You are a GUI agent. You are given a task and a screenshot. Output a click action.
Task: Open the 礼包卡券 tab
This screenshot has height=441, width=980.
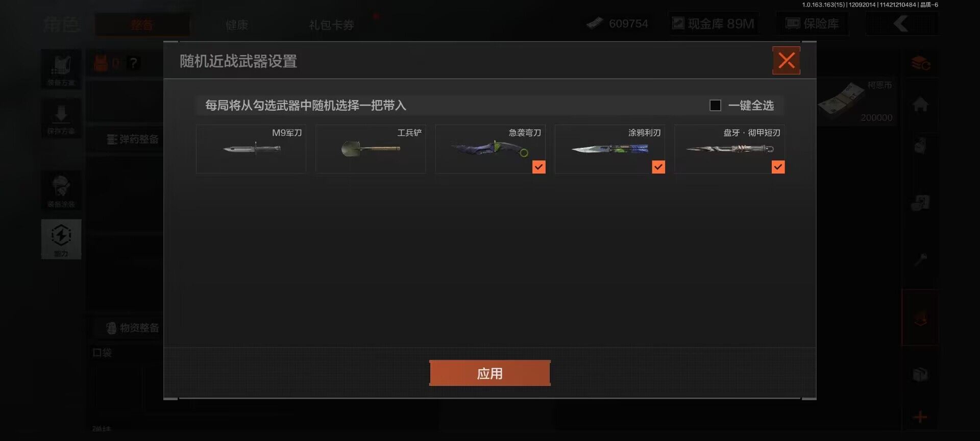(x=331, y=24)
